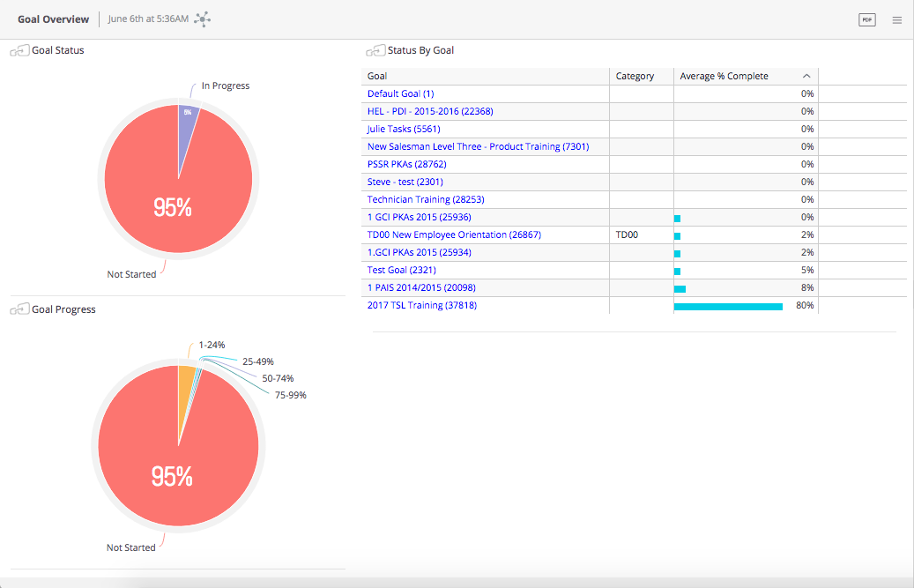
Task: Click the icon beside the Goal Progress title
Action: click(19, 310)
